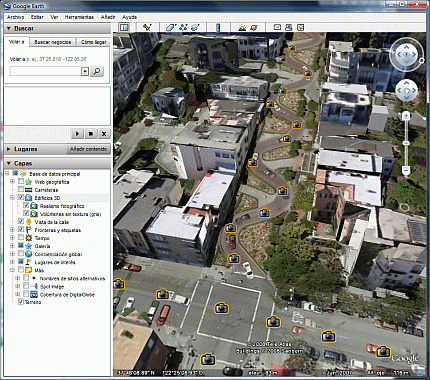Open the Herramientas menu
This screenshot has width=430, height=380.
click(x=79, y=17)
